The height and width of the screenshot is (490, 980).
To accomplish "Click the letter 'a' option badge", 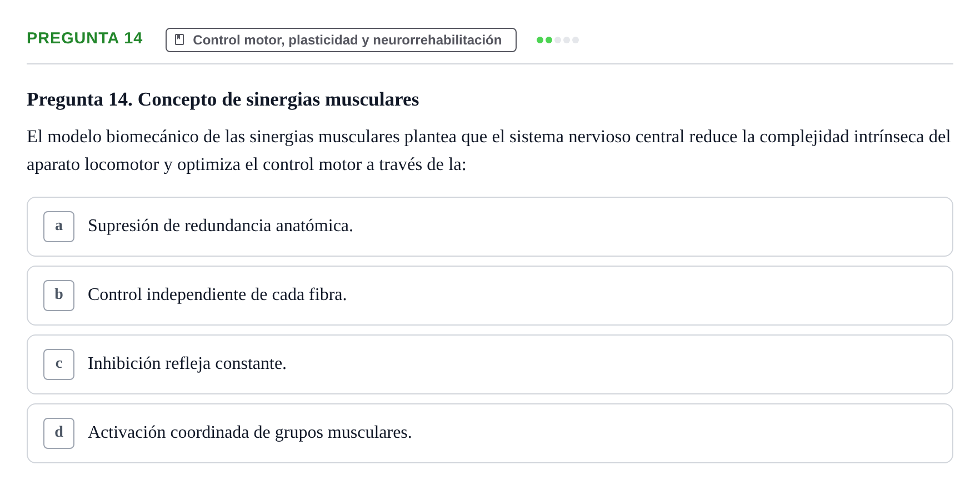I will [59, 227].
